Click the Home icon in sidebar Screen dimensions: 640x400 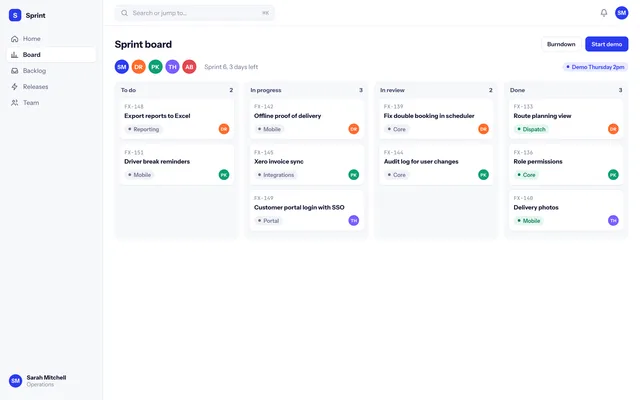point(15,39)
